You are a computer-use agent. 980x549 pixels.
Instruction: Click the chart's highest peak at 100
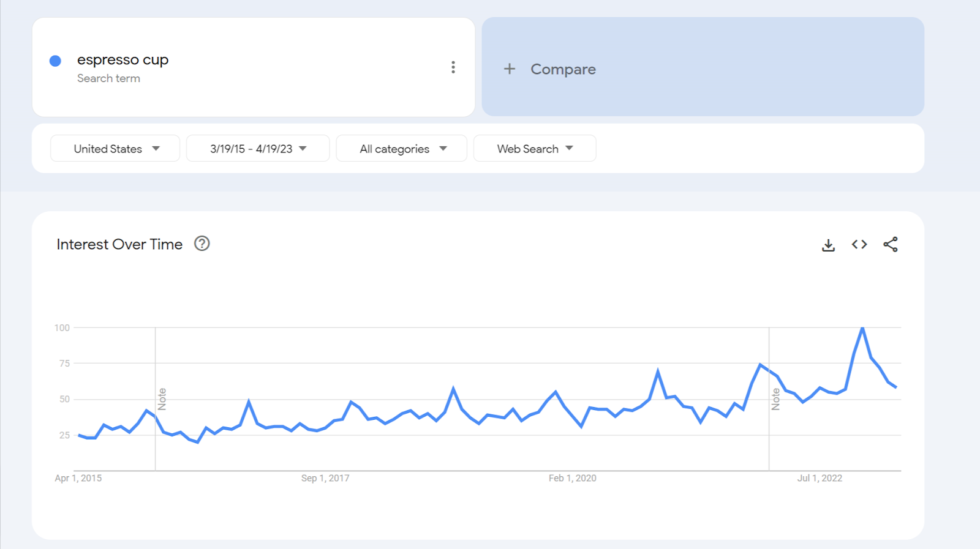tap(862, 328)
